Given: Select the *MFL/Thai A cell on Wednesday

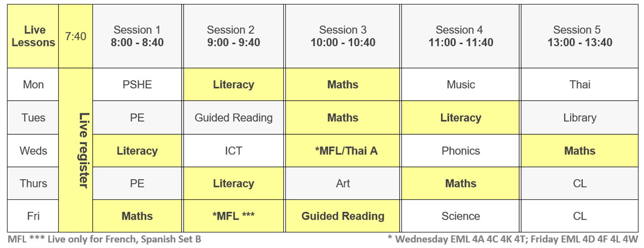Looking at the screenshot, I should pyautogui.click(x=343, y=150).
